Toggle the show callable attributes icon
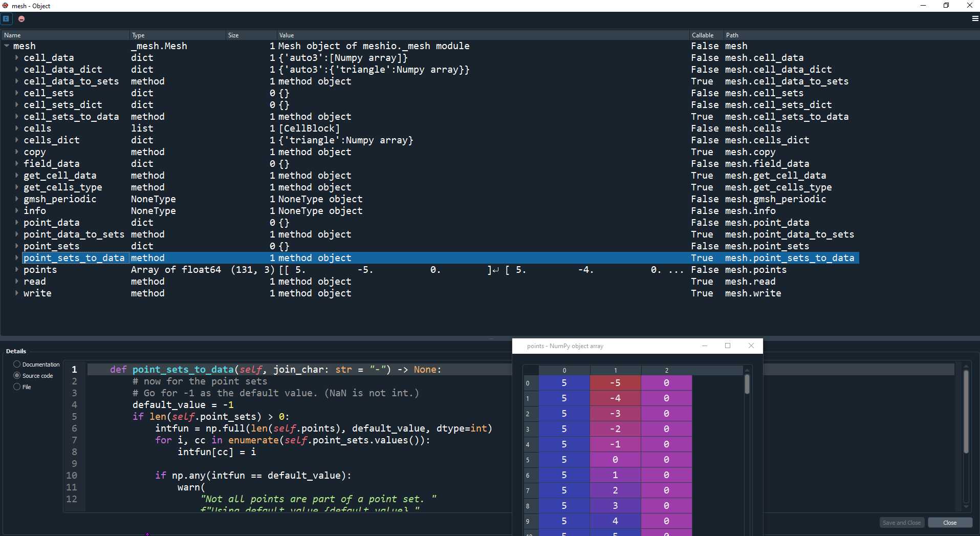The width and height of the screenshot is (980, 536). pos(6,18)
